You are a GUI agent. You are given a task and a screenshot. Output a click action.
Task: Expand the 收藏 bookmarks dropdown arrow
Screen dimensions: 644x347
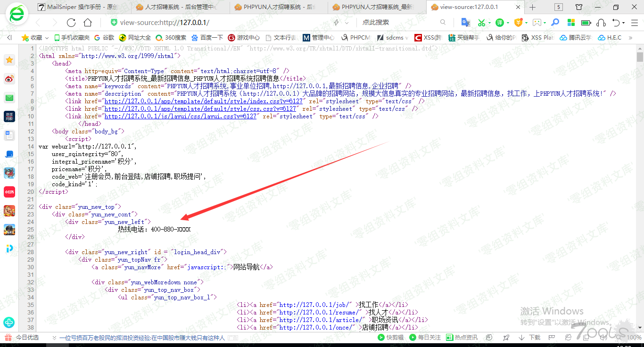click(x=46, y=38)
